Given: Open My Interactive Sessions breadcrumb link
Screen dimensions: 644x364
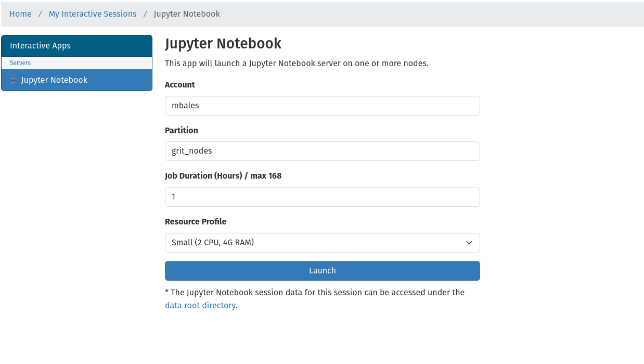Looking at the screenshot, I should (x=93, y=14).
